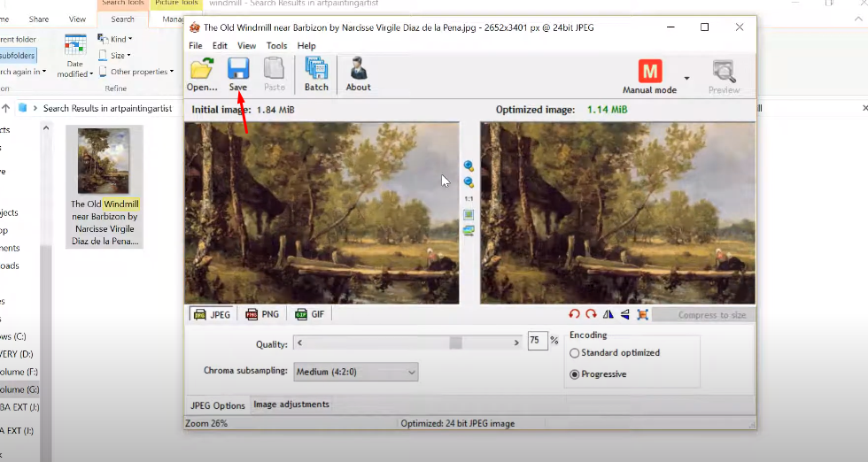Expand the arrow next to Manual mode

point(686,78)
